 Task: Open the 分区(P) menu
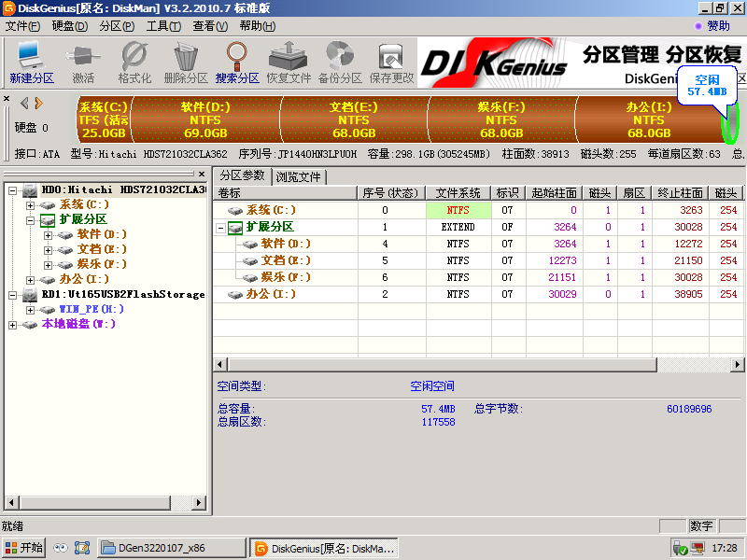[117, 26]
